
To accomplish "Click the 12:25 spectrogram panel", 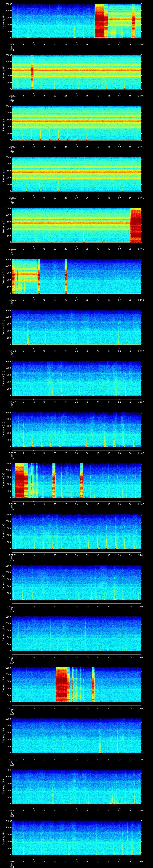I will 76,174.
